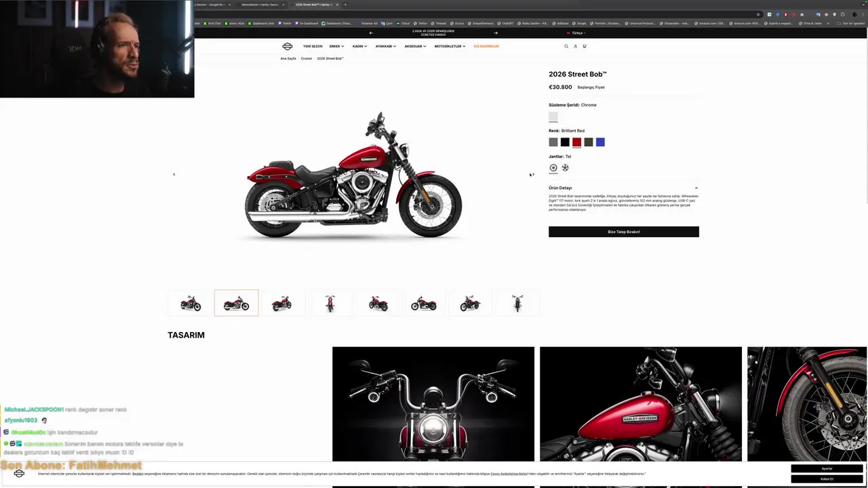
Task: Click the Ayarlar cookie button
Action: tap(827, 468)
